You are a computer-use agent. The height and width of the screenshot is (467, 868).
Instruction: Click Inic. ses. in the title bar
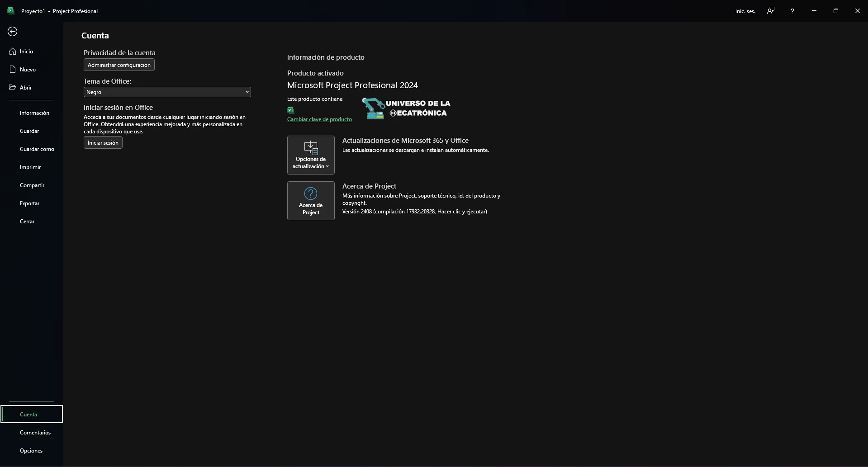click(745, 11)
